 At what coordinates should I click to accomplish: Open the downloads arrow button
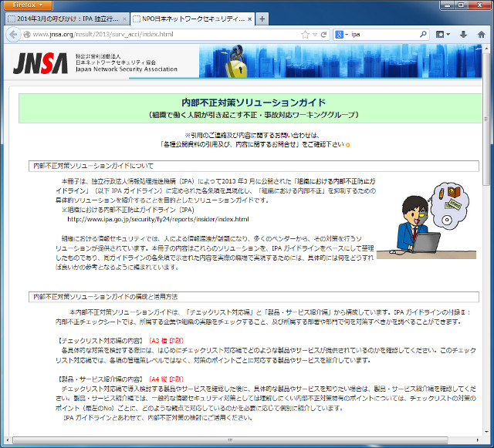463,35
